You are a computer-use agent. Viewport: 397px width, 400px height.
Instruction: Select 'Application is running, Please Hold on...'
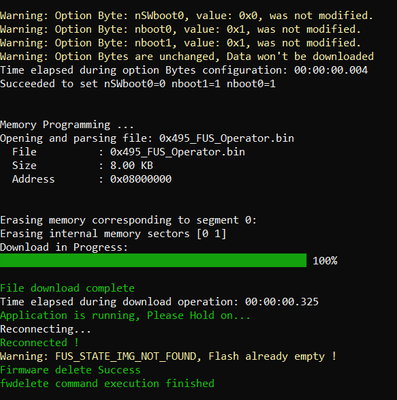pyautogui.click(x=125, y=316)
